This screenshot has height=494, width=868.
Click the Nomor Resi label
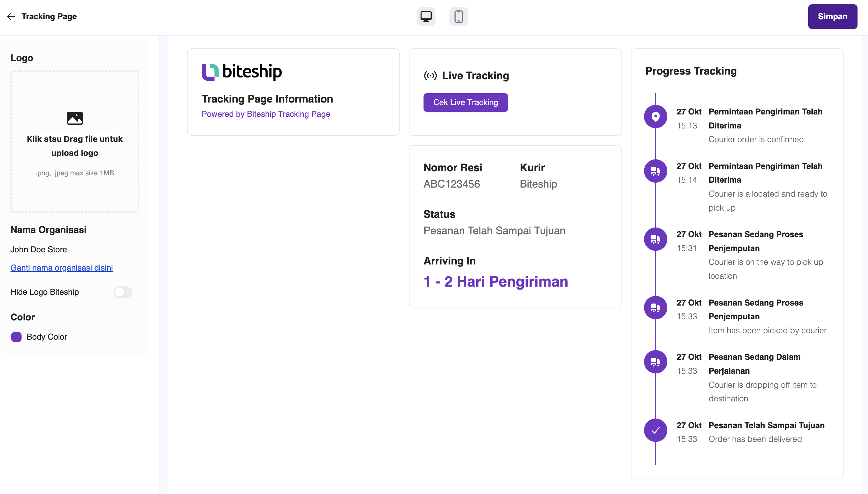click(x=452, y=167)
